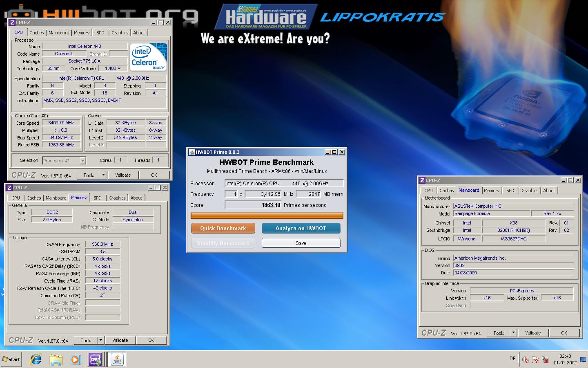Click the W83627DHG LPCIO value
The height and width of the screenshot is (368, 588).
point(514,239)
